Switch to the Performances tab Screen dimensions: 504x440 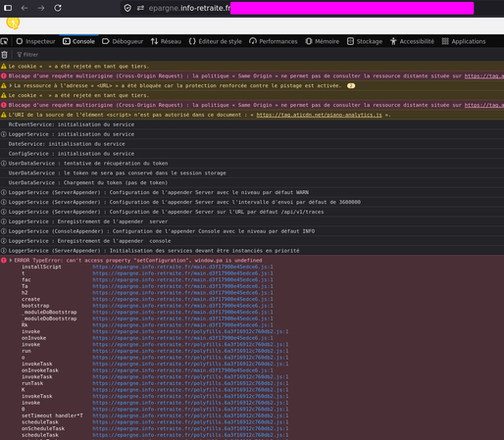[x=274, y=41]
